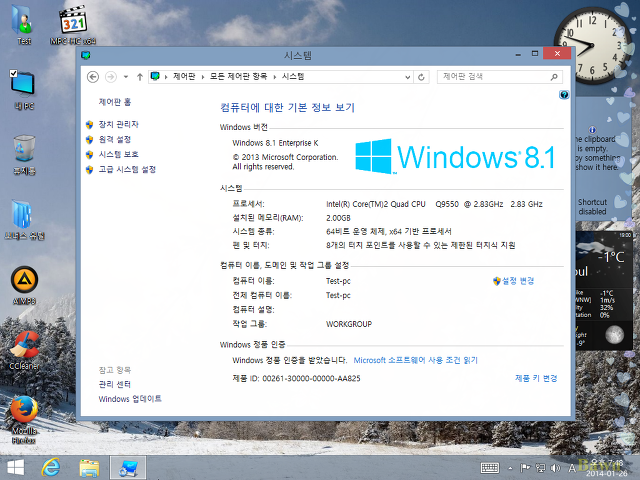640x480 pixels.
Task: Toggle the checkbox on 내 PC icon
Action: (13, 73)
